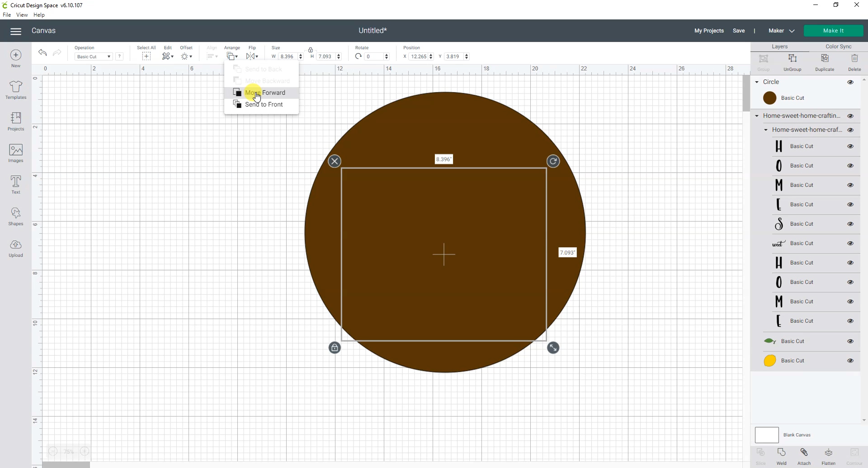The height and width of the screenshot is (468, 868).
Task: Toggle the size aspect ratio lock
Action: click(311, 50)
